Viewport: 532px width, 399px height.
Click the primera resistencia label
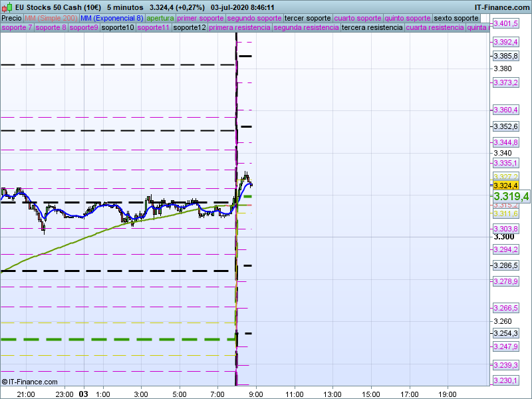[239, 28]
